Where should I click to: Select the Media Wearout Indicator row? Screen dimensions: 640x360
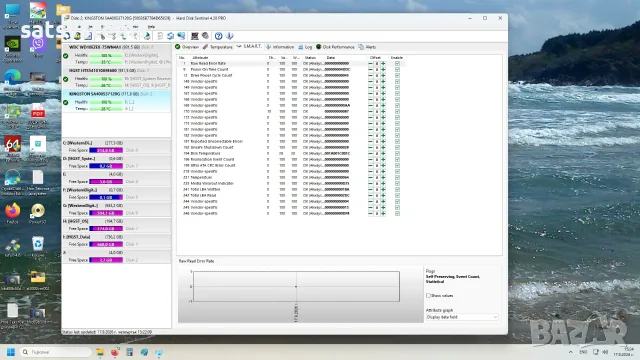coord(291,184)
